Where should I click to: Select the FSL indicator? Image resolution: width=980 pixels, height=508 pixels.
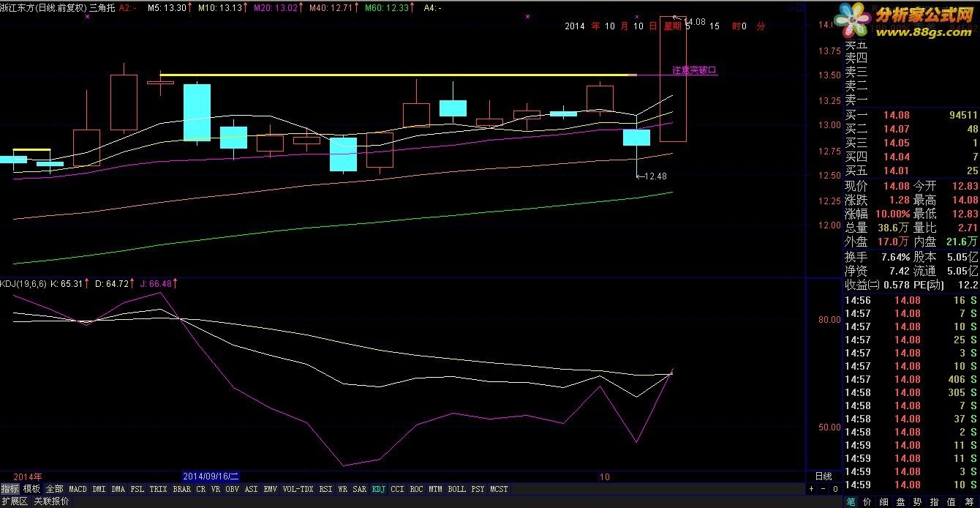tap(137, 489)
